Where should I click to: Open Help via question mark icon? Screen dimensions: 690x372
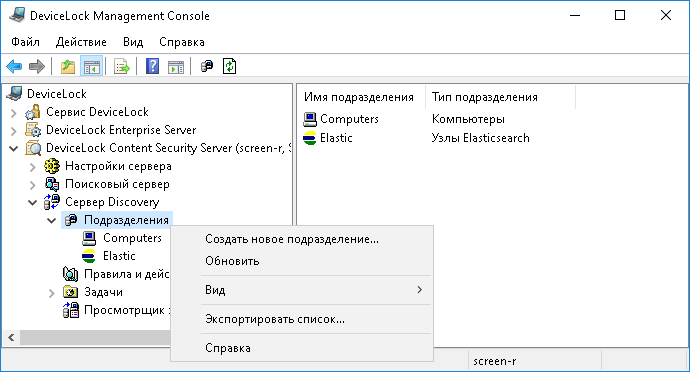click(x=152, y=67)
